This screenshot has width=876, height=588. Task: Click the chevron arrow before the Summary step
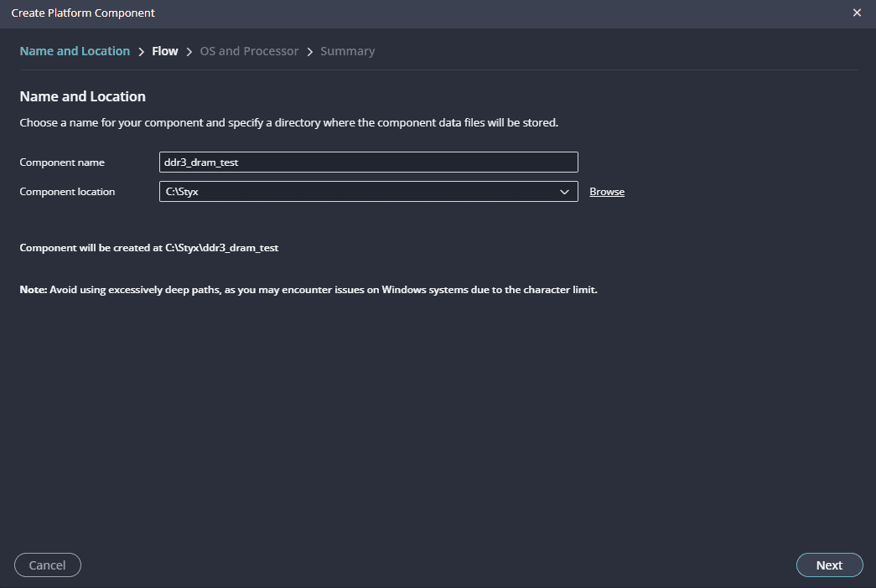(x=310, y=52)
